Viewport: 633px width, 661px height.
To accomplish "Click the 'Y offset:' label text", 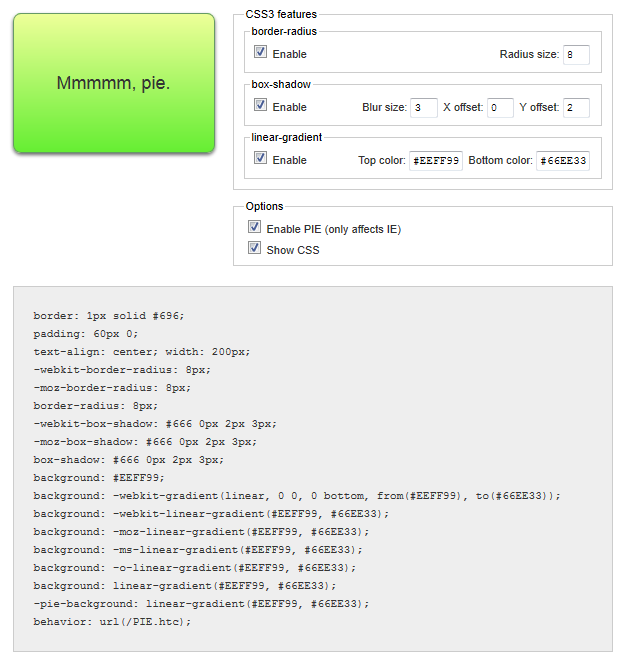I will 540,107.
